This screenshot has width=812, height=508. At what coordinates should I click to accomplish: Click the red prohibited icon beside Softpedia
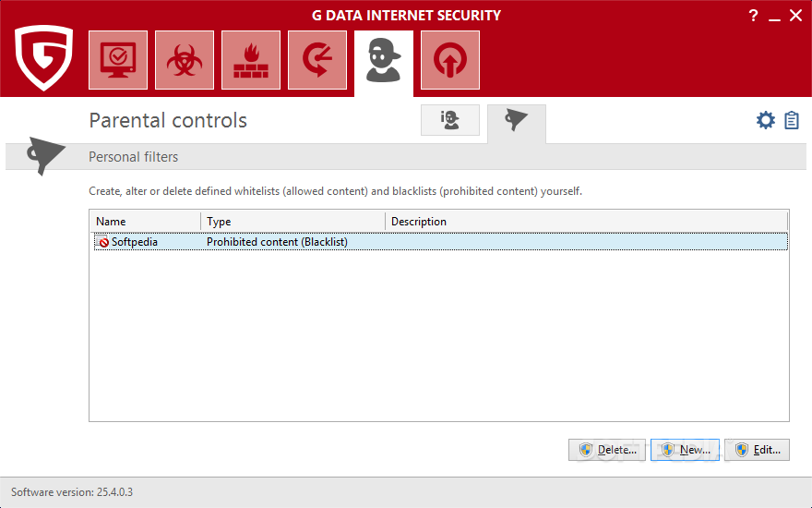click(x=102, y=242)
